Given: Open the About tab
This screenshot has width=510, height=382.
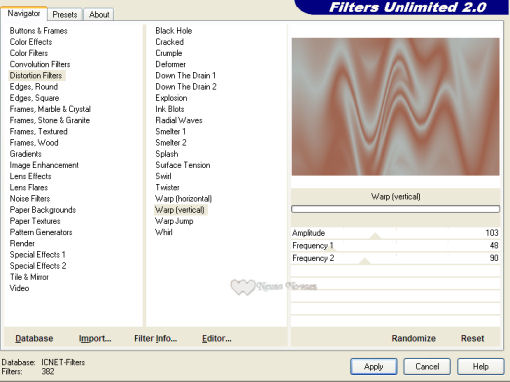Looking at the screenshot, I should click(99, 15).
